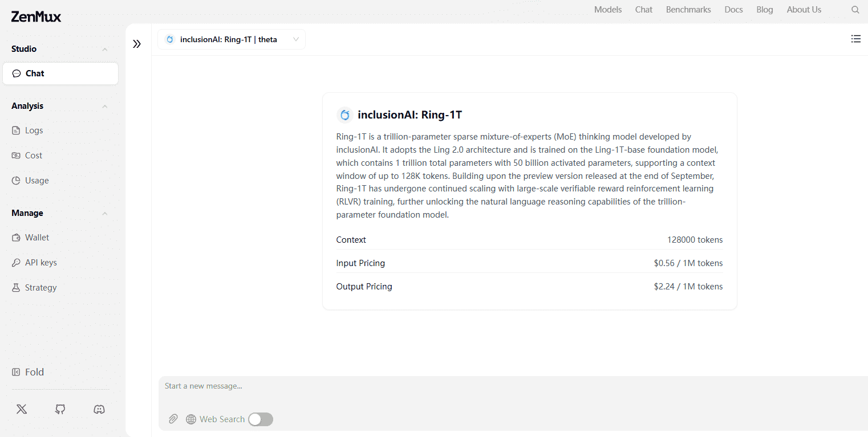Go to Models in top navigation
The width and height of the screenshot is (868, 437).
click(x=608, y=10)
